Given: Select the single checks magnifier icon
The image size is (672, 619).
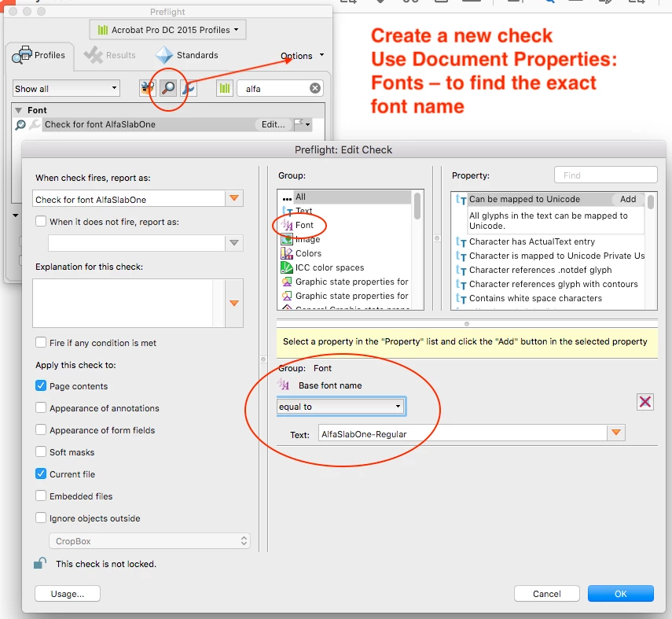Looking at the screenshot, I should click(168, 88).
